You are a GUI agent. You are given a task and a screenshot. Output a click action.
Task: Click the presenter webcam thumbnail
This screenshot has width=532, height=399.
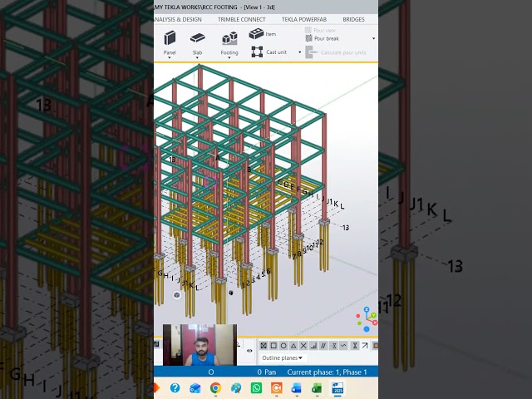[199, 345]
